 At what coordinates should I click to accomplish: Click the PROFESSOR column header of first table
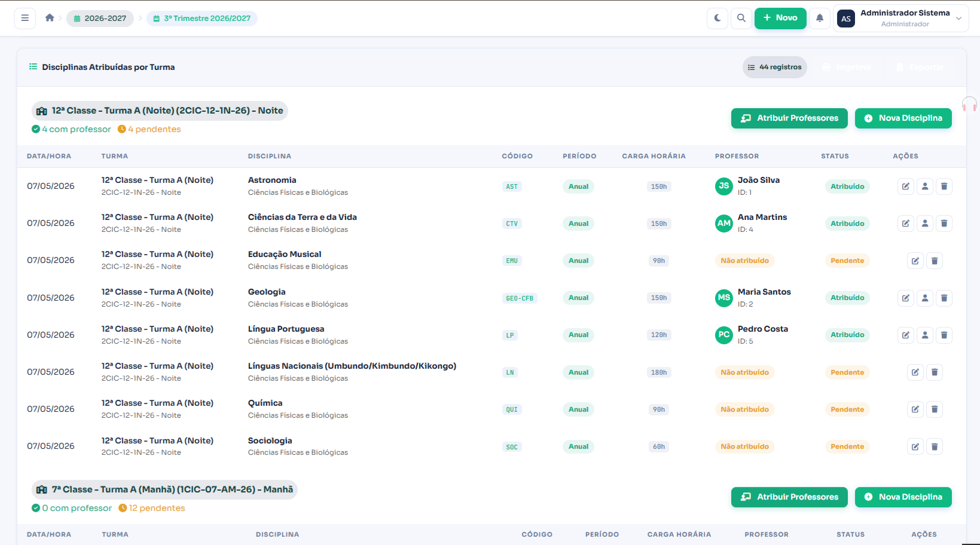click(737, 157)
